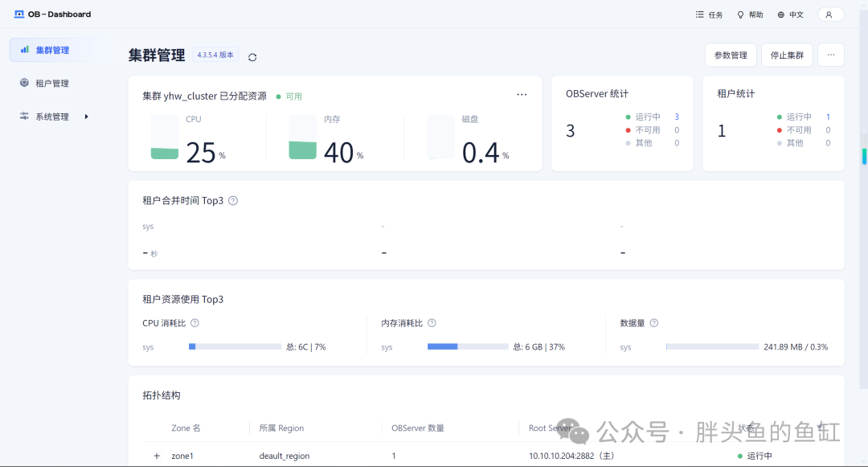Image resolution: width=868 pixels, height=467 pixels.
Task: Click the deault_region cell
Action: 285,456
